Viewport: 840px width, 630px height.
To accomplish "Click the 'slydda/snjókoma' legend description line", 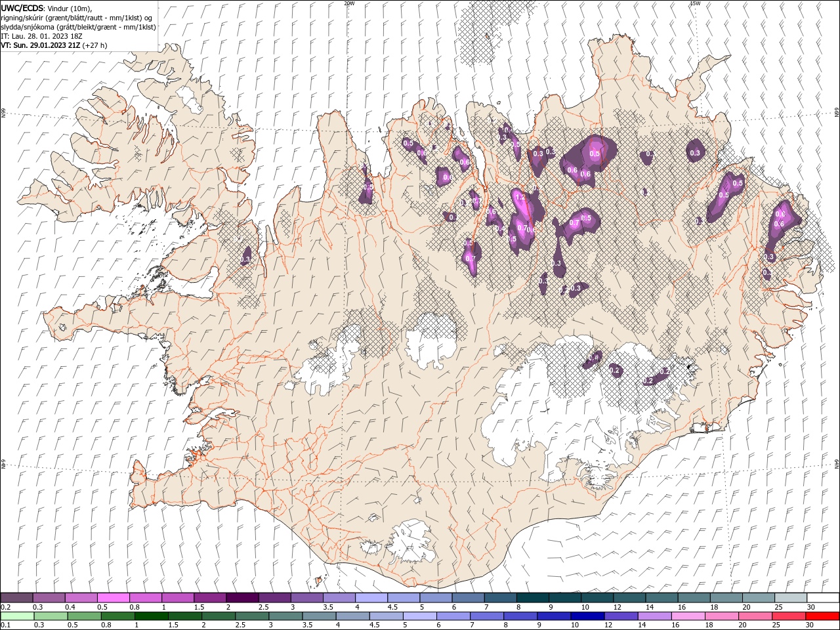I will 79,27.
